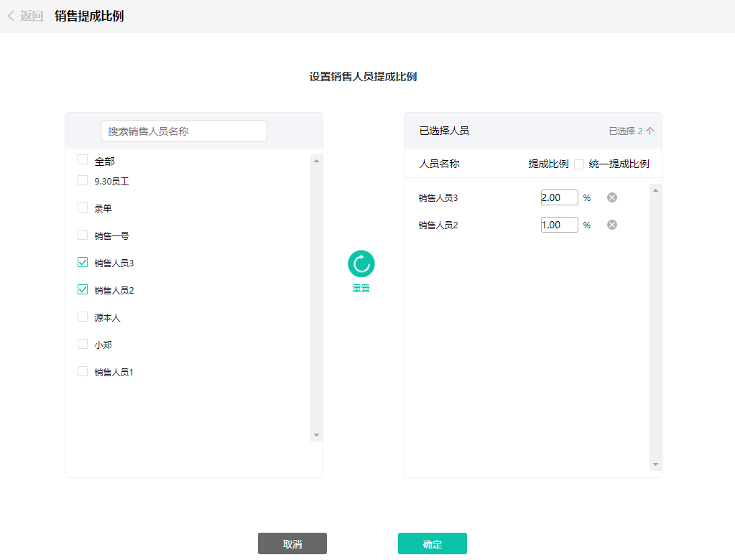Viewport: 735px width, 560px height.
Task: Uncheck the 销售人员3 checkbox
Action: [x=82, y=261]
